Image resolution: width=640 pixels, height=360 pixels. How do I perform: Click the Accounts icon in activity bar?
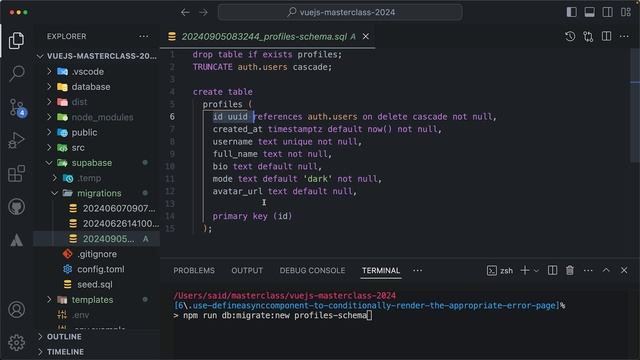tap(16, 310)
